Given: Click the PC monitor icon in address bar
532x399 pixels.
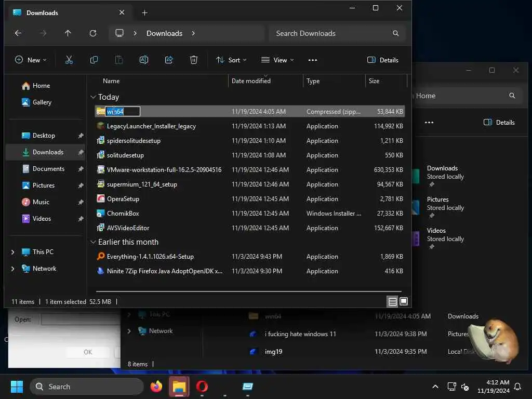Looking at the screenshot, I should (119, 33).
